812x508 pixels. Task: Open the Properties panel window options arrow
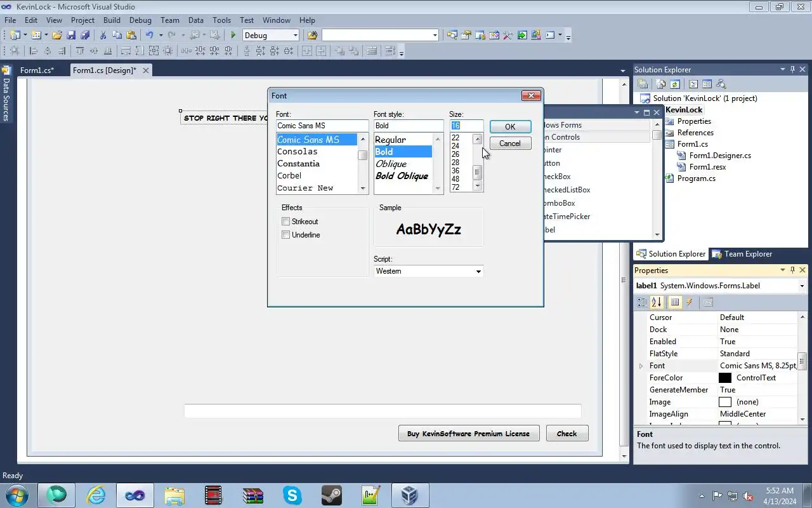(782, 270)
